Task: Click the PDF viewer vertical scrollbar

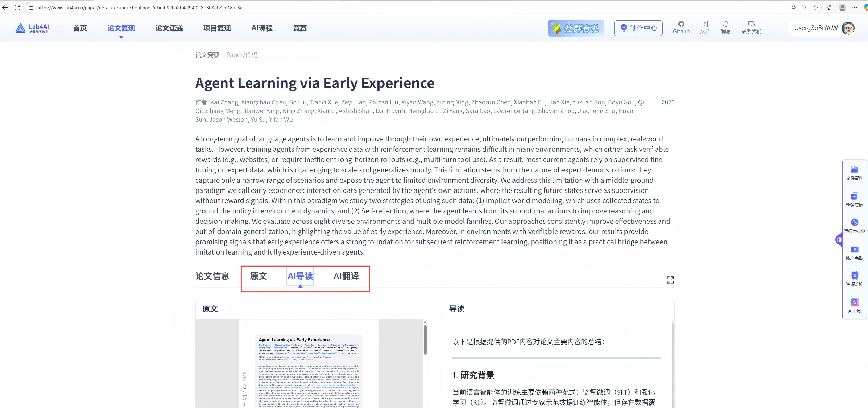Action: point(425,339)
